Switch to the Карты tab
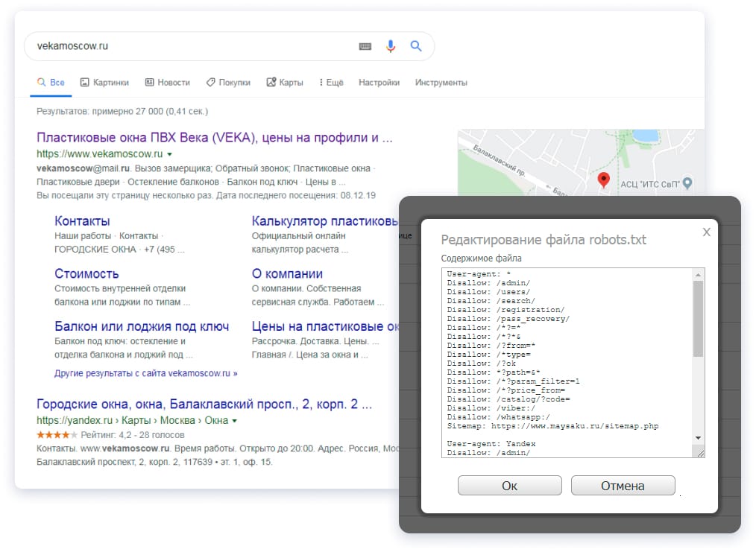This screenshot has height=552, width=756. (x=285, y=83)
